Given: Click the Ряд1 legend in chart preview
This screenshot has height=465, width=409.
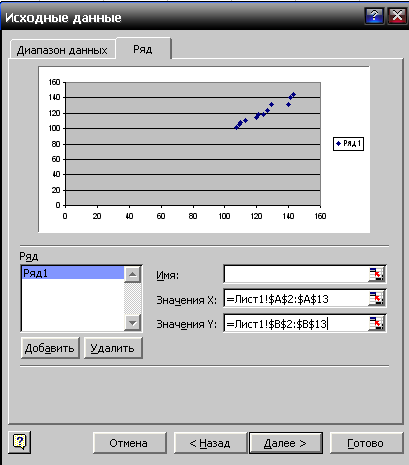Looking at the screenshot, I should click(348, 144).
